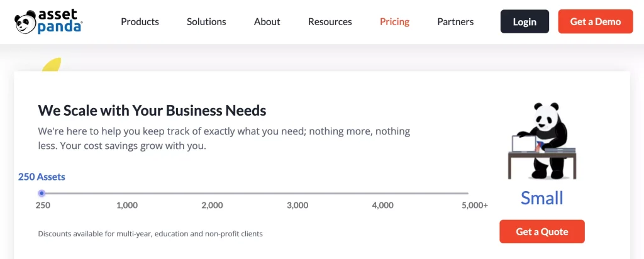Go to the Pricing page
Screen dimensions: 644x259
[x=395, y=22]
